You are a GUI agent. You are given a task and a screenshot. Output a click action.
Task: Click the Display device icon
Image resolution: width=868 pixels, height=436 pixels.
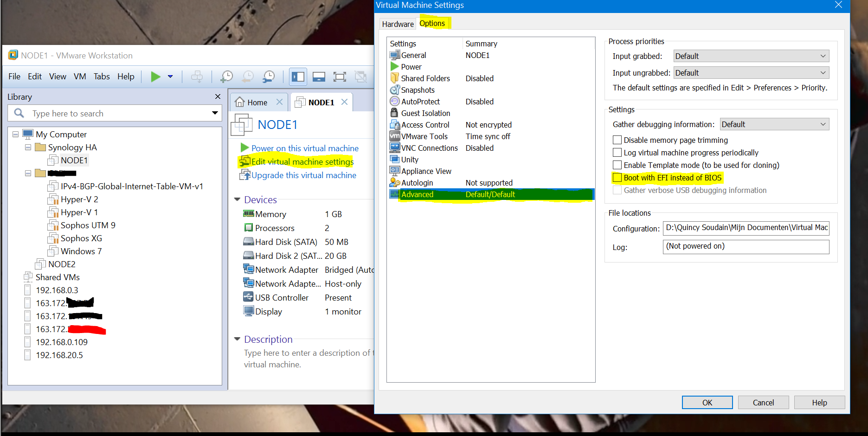click(x=249, y=311)
